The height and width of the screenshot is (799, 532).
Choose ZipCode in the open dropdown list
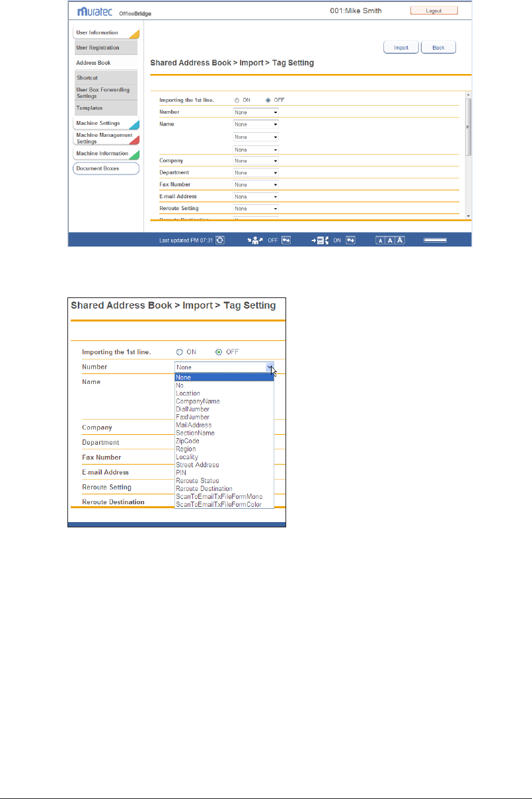[224, 441]
